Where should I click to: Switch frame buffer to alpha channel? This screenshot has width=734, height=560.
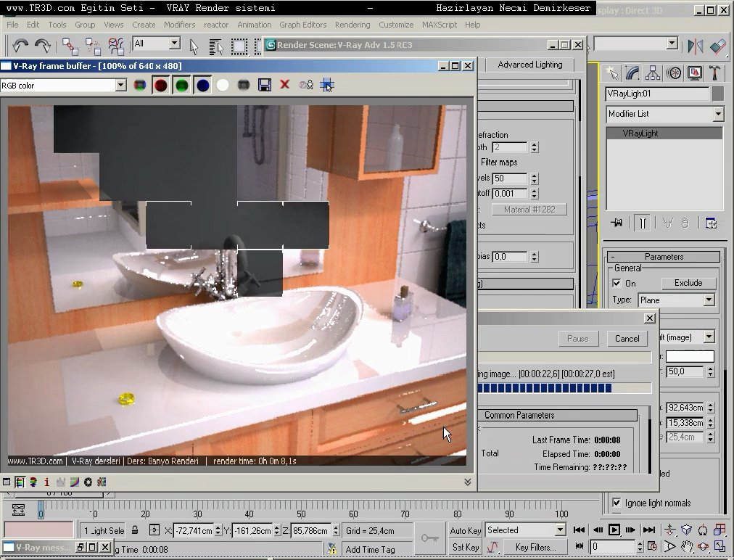(223, 85)
